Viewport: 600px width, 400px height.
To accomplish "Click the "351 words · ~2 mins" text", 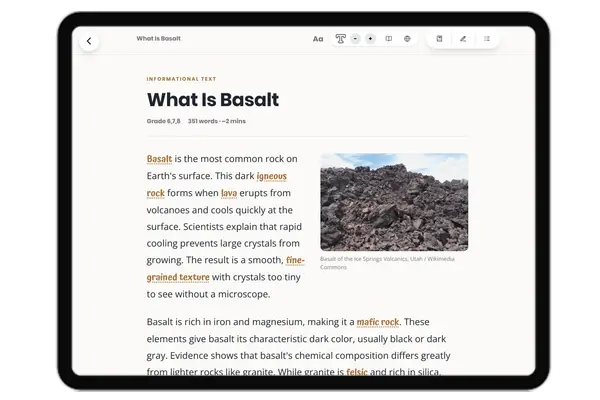I will 217,121.
